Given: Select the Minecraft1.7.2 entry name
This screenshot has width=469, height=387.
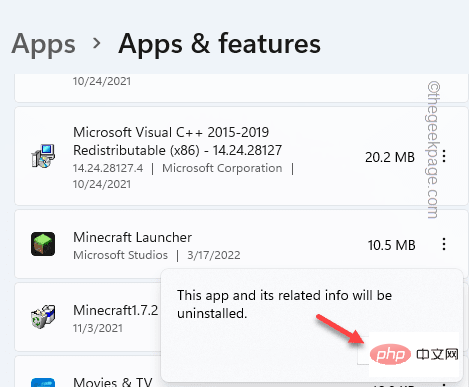Looking at the screenshot, I should pos(116,310).
